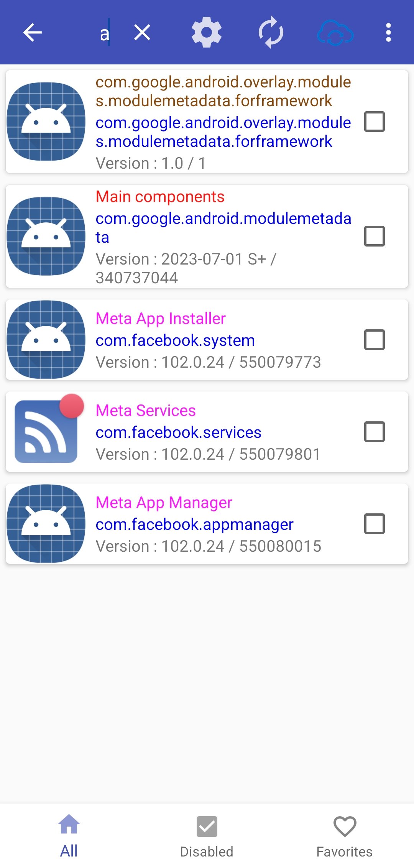
Task: Tick the Main components checkbox
Action: coord(375,236)
